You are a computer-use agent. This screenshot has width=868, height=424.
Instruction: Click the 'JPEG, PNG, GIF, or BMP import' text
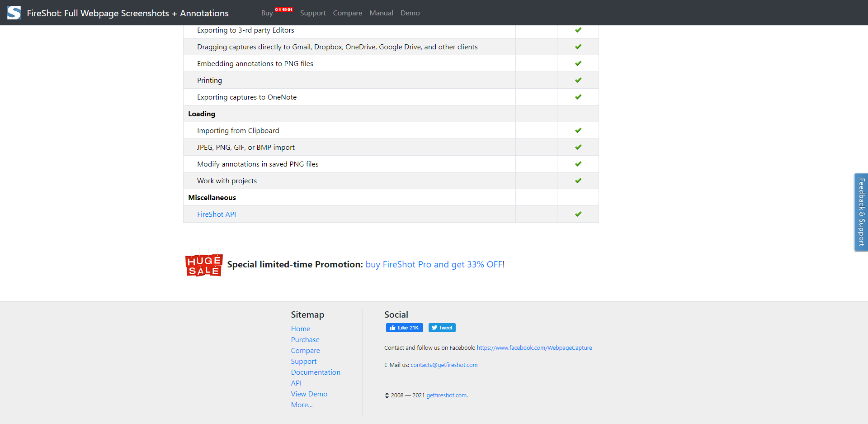tap(246, 148)
